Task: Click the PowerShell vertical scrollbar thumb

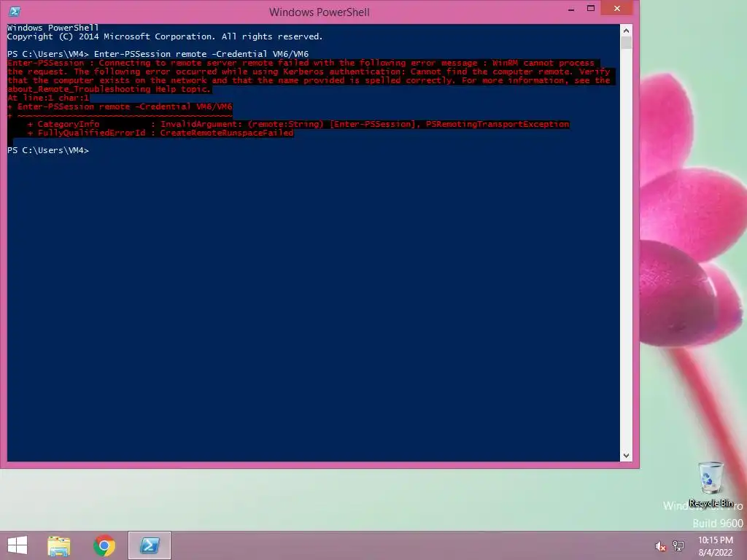Action: tap(626, 43)
